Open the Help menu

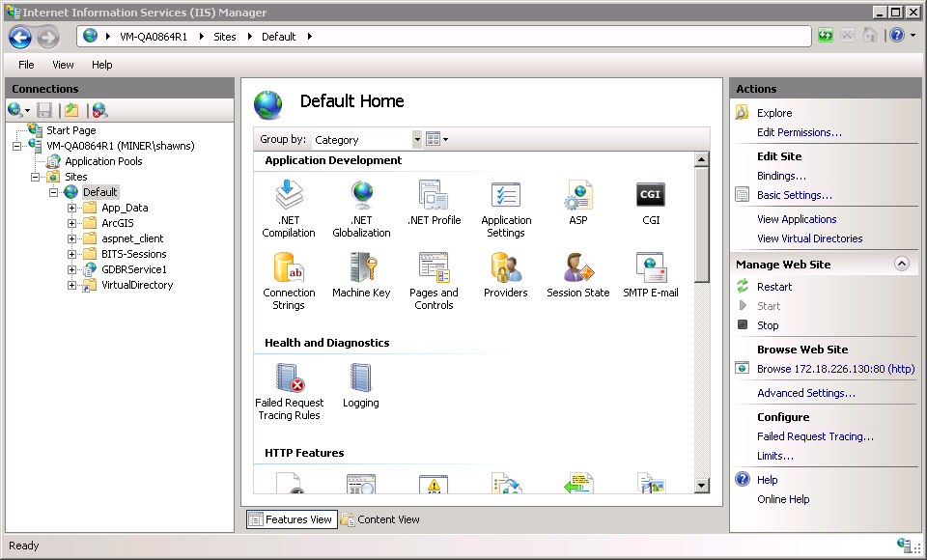click(x=101, y=65)
